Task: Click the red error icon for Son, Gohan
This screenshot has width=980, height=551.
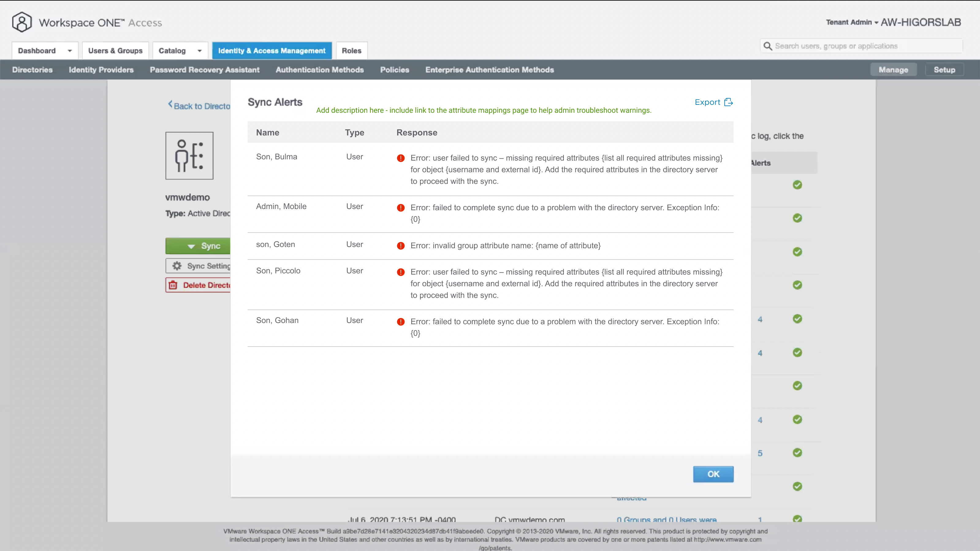Action: click(x=401, y=322)
